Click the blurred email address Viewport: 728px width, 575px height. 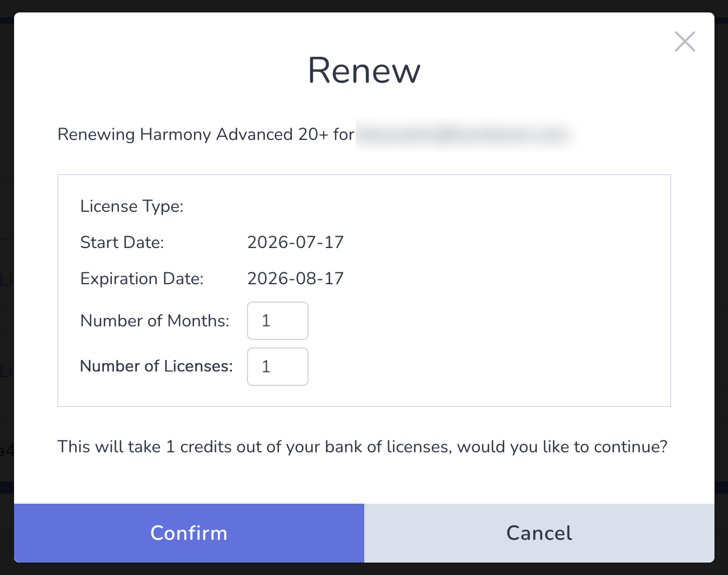coord(464,134)
